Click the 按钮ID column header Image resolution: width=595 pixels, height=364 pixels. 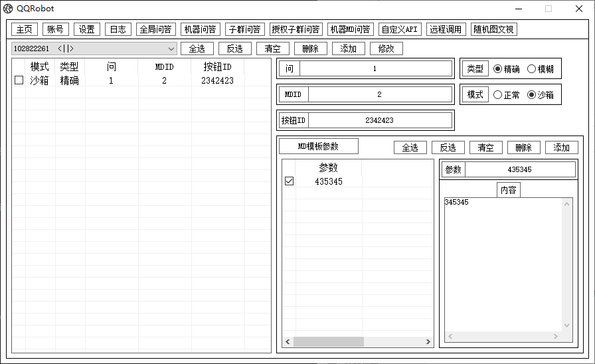point(217,67)
